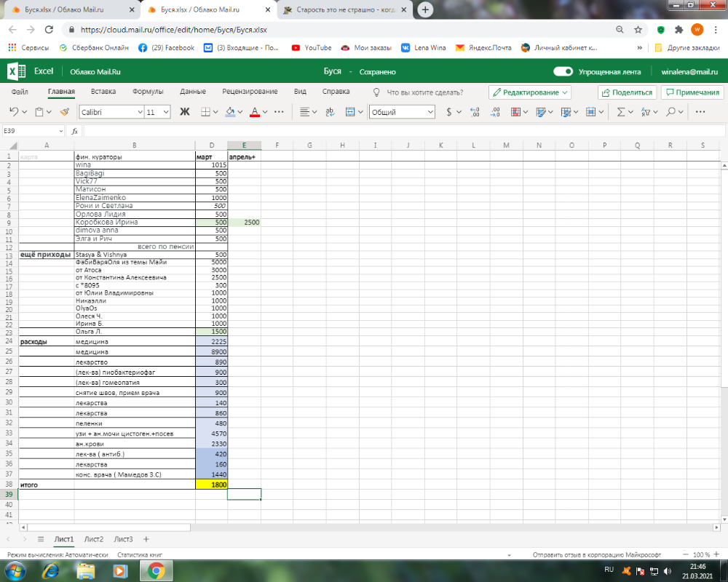728x582 pixels.
Task: Click the AutoSum sigma icon
Action: tap(621, 112)
